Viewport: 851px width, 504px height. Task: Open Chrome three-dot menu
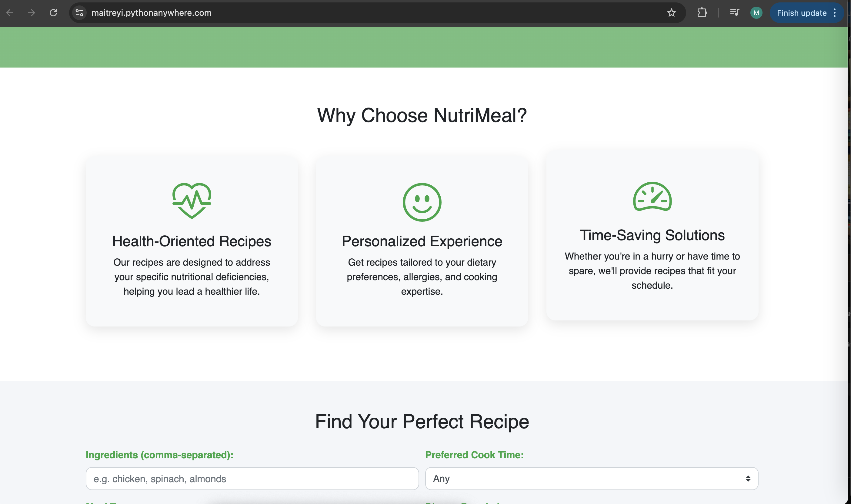[834, 13]
